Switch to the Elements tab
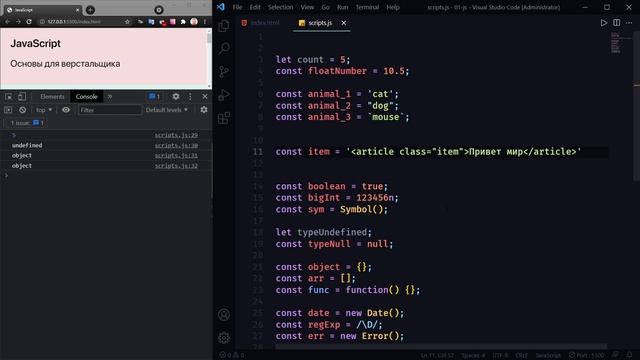Viewport: 640px width, 360px height. (x=52, y=96)
